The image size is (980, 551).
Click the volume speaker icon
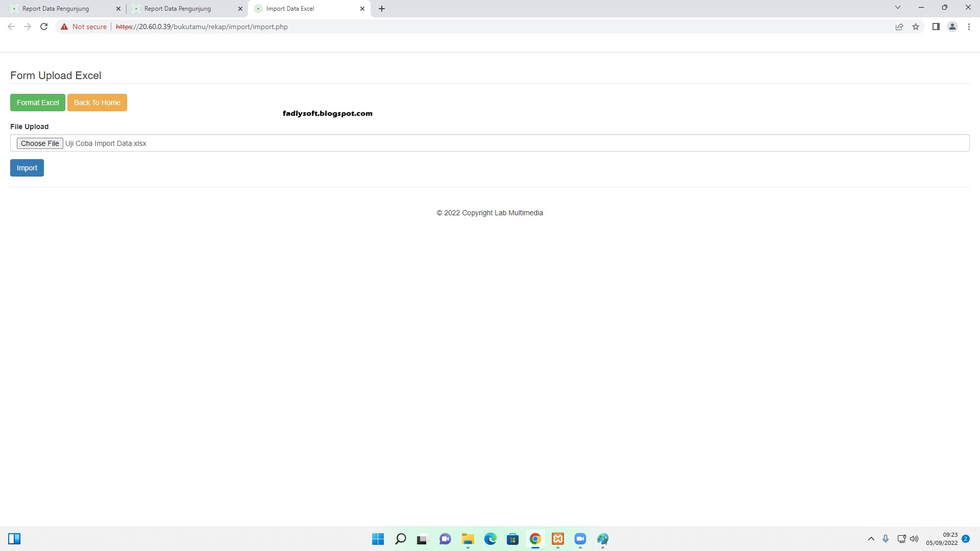pos(914,539)
